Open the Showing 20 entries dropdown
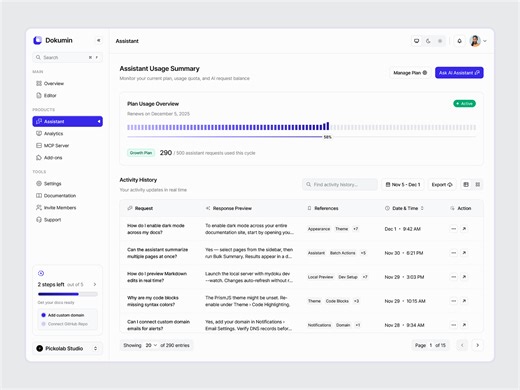The image size is (520, 390). [151, 345]
